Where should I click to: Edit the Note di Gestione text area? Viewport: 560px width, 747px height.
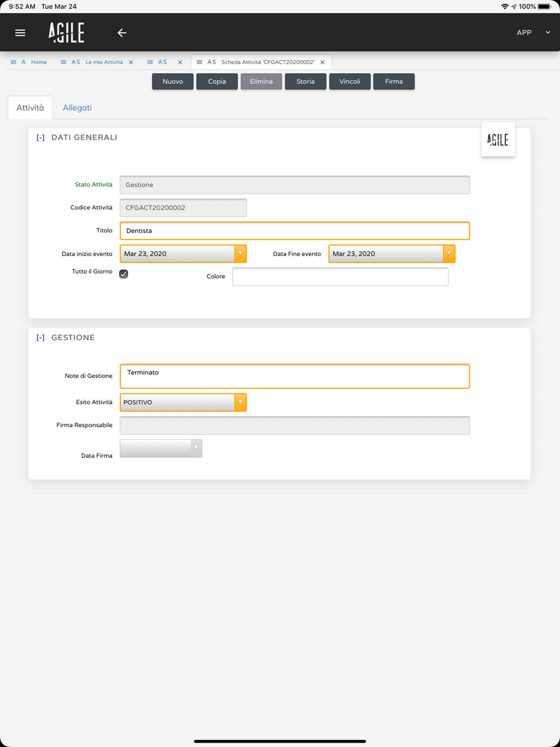click(x=294, y=376)
